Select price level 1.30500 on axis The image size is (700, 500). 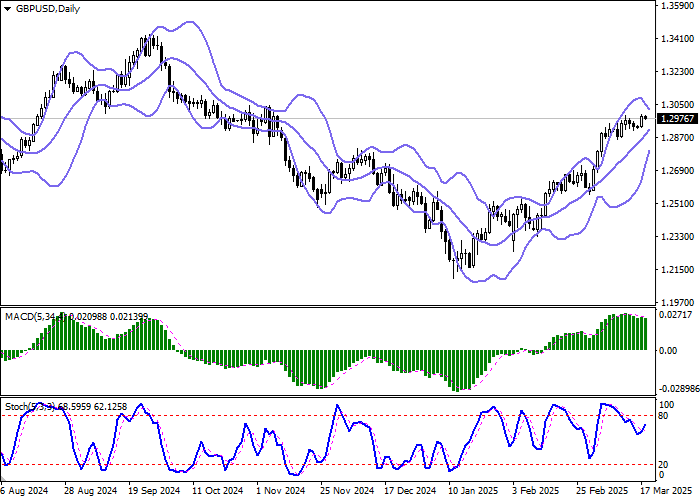click(677, 105)
